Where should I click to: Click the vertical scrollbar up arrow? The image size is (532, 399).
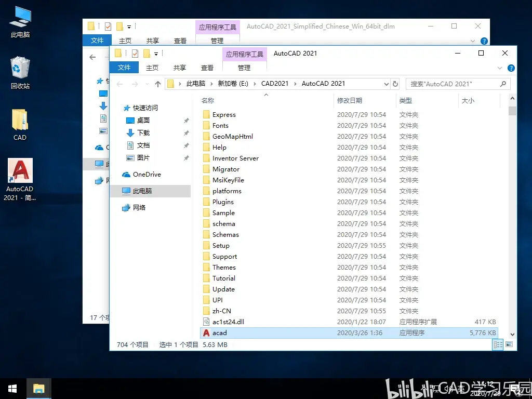512,99
